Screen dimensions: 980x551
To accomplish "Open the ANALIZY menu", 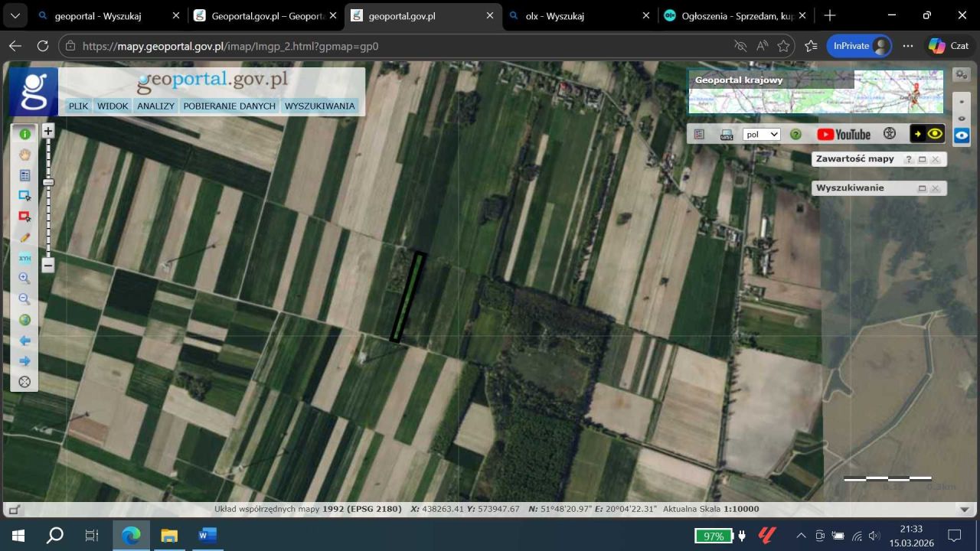I will 155,106.
